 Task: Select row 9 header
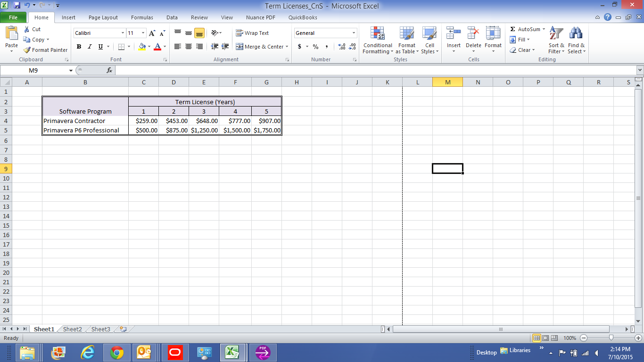(x=6, y=169)
